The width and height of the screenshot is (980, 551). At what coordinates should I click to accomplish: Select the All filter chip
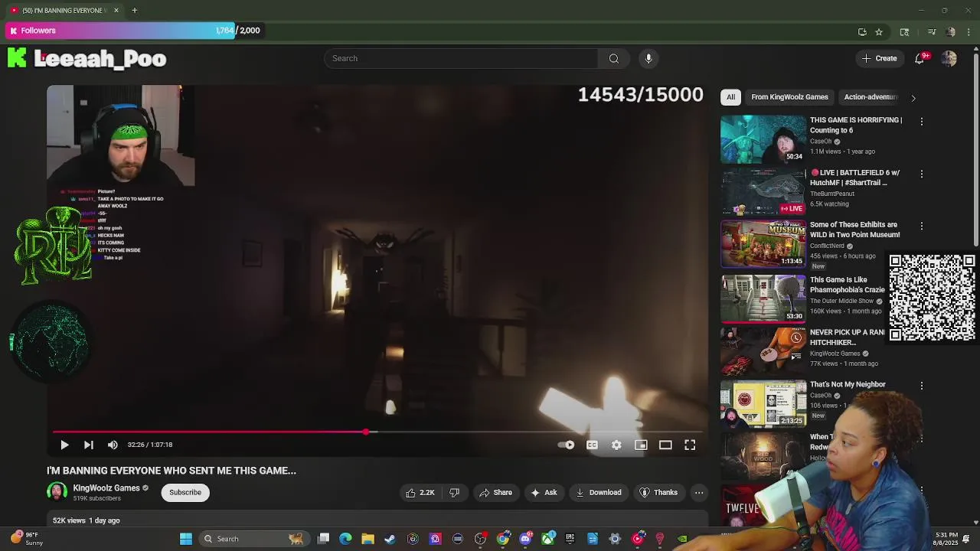pos(730,97)
